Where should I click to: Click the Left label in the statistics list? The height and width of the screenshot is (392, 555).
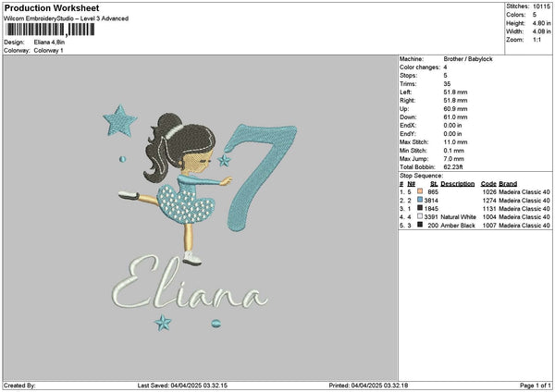(x=405, y=92)
